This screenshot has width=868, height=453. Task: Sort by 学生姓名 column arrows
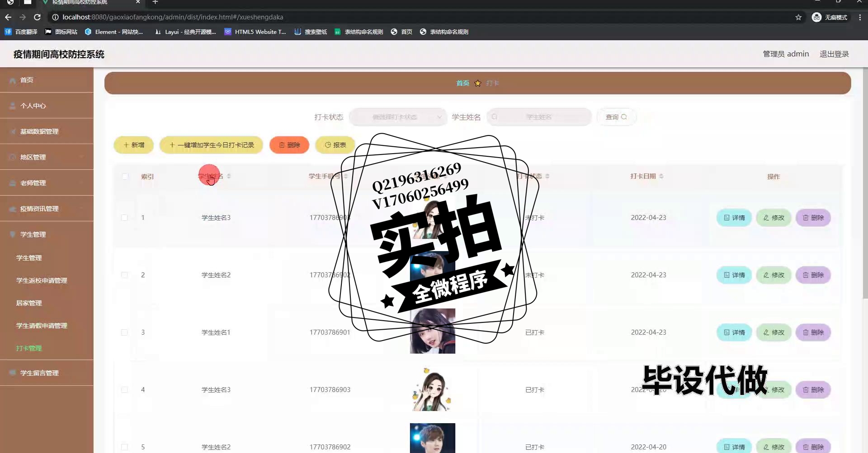click(229, 176)
